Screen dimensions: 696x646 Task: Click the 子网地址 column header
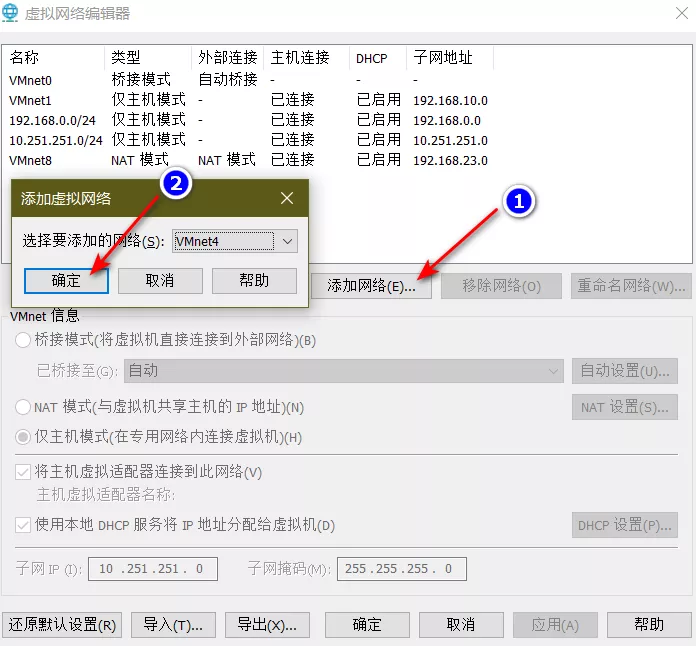[443, 58]
